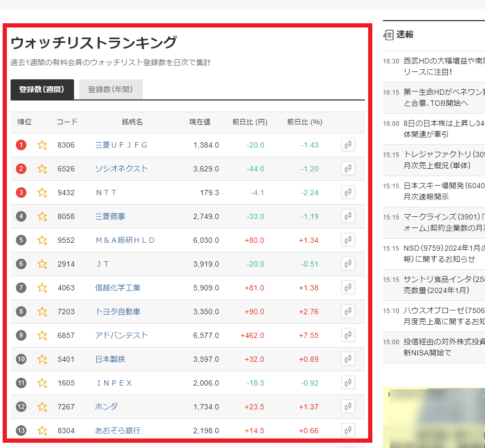Open chart icon for 三菱UFJFG
This screenshot has height=448, width=485.
(348, 144)
